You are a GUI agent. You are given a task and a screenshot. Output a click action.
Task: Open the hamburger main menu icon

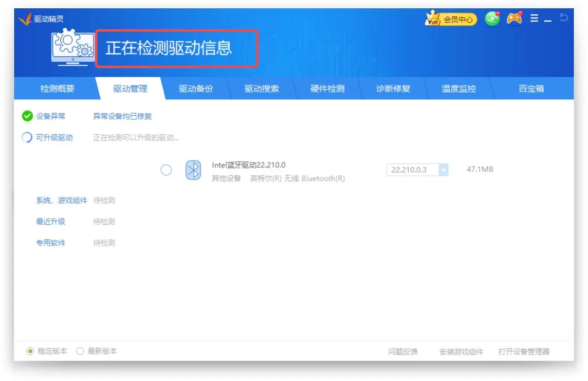[534, 18]
